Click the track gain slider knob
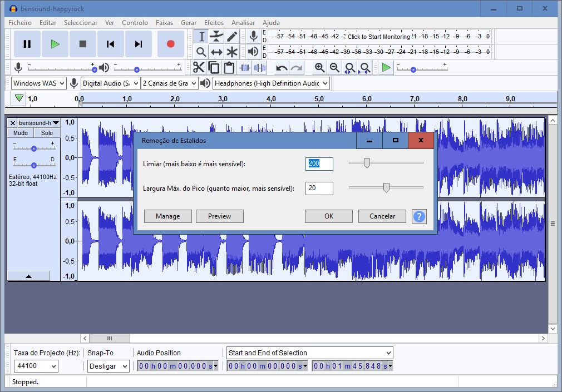The width and height of the screenshot is (562, 392). pyautogui.click(x=34, y=148)
